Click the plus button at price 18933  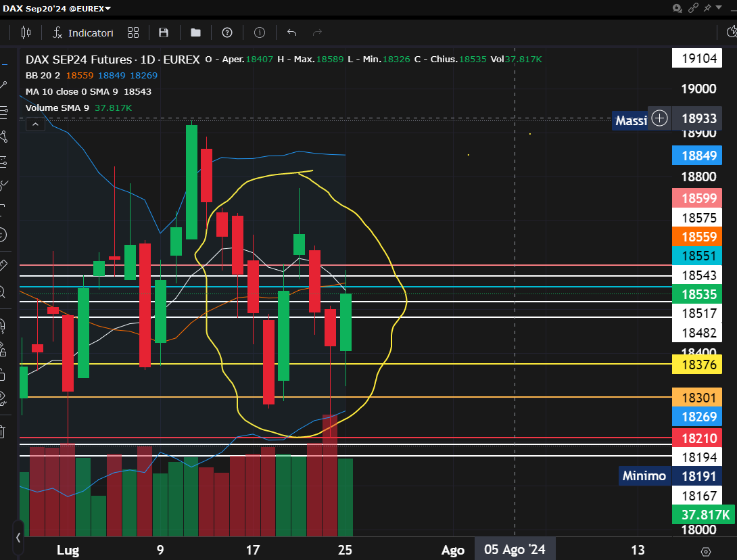[659, 119]
